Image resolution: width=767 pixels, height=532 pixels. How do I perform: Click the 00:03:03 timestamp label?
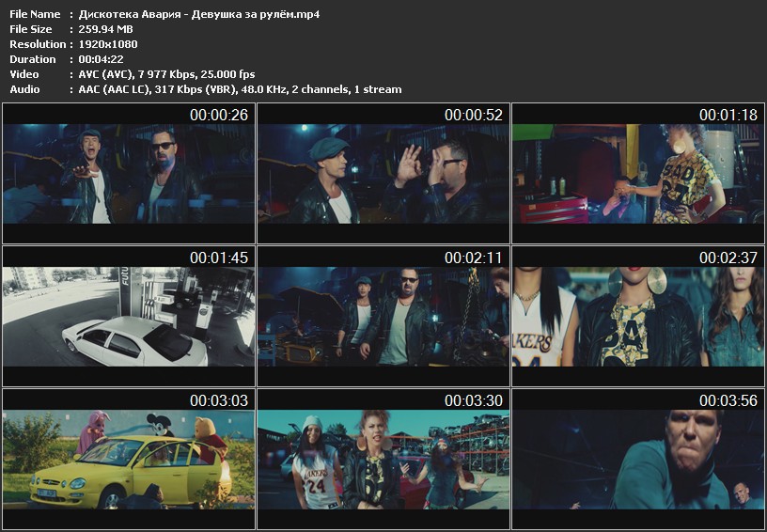pos(218,400)
